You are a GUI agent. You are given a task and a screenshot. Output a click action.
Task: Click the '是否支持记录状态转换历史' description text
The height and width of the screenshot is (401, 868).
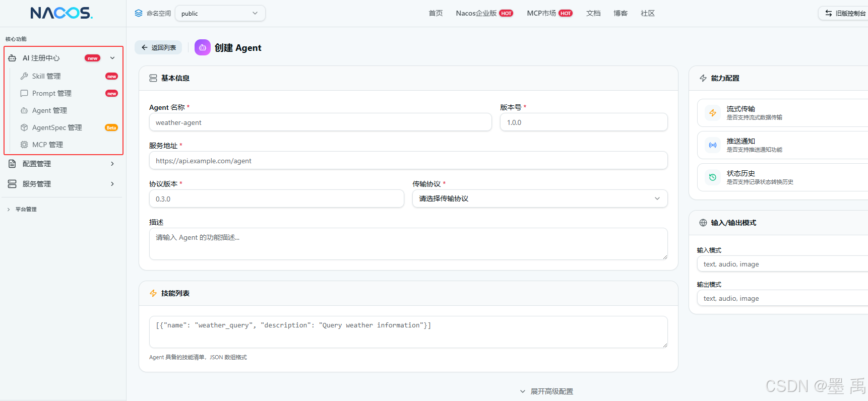[760, 182]
